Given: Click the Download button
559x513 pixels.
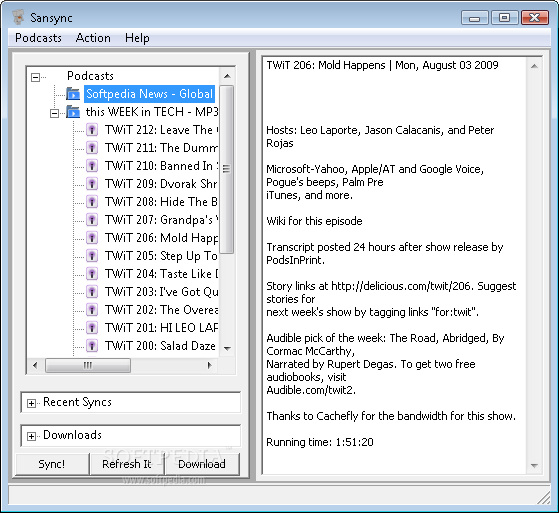Looking at the screenshot, I should 202,464.
